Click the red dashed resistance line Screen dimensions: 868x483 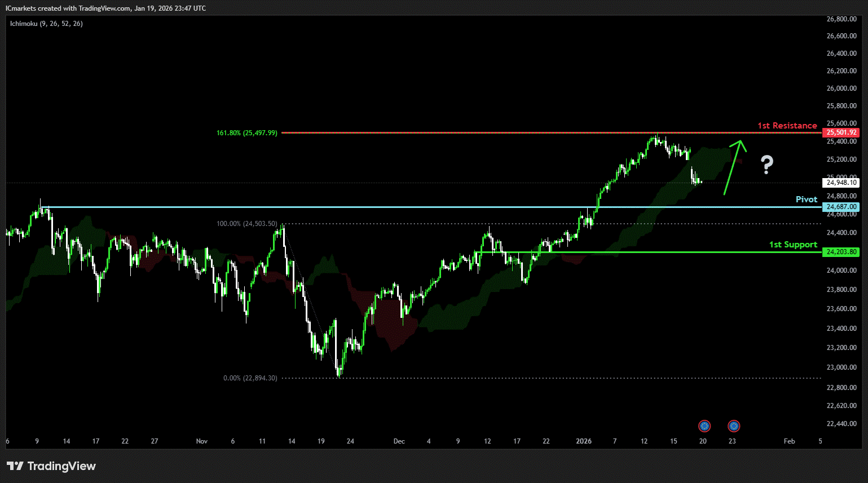click(508, 133)
